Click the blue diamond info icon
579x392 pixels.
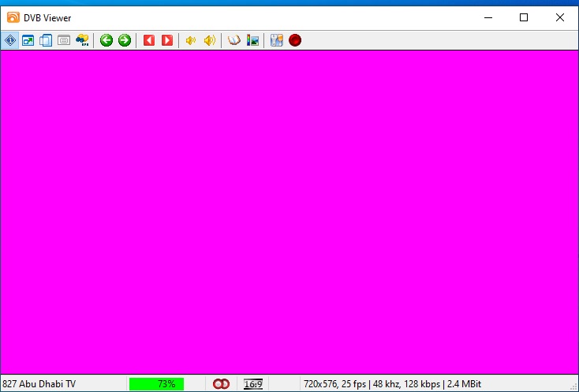(10, 40)
